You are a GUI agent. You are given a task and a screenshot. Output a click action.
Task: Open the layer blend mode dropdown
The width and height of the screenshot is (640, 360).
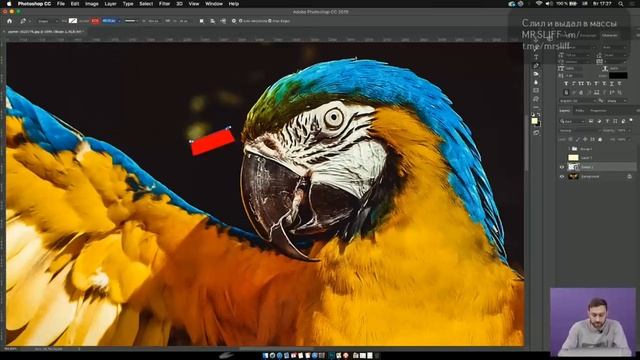coord(579,131)
